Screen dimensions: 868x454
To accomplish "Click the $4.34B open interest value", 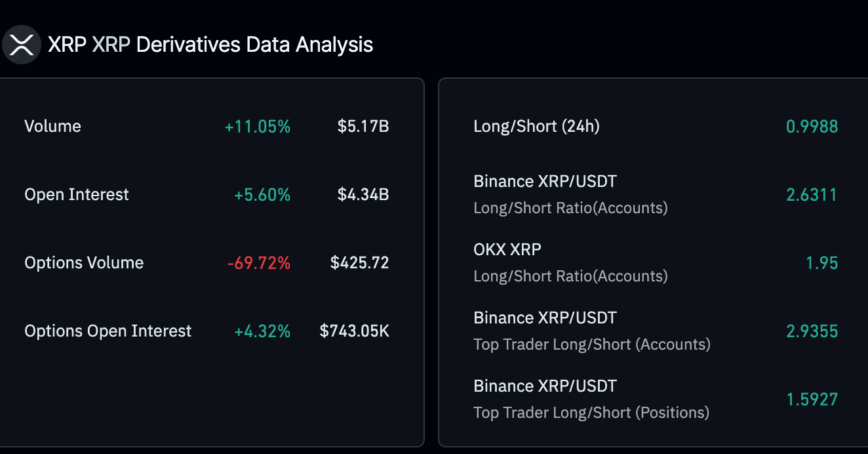I will coord(363,194).
